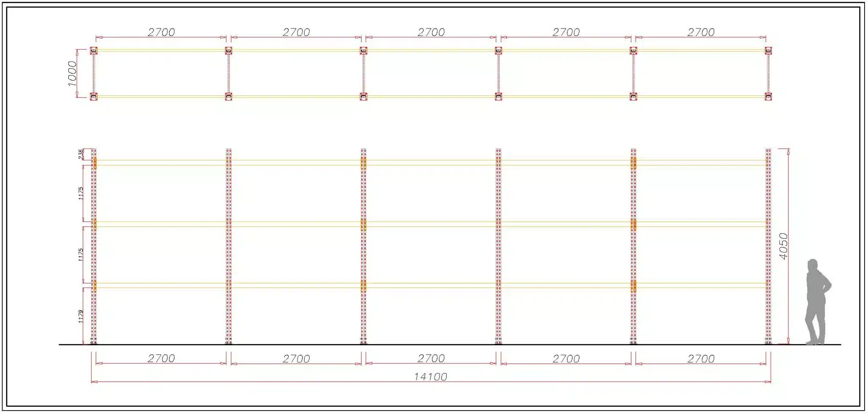868x414 pixels.
Task: Select the uppermost 1175 beam spacing dimension
Action: point(81,193)
